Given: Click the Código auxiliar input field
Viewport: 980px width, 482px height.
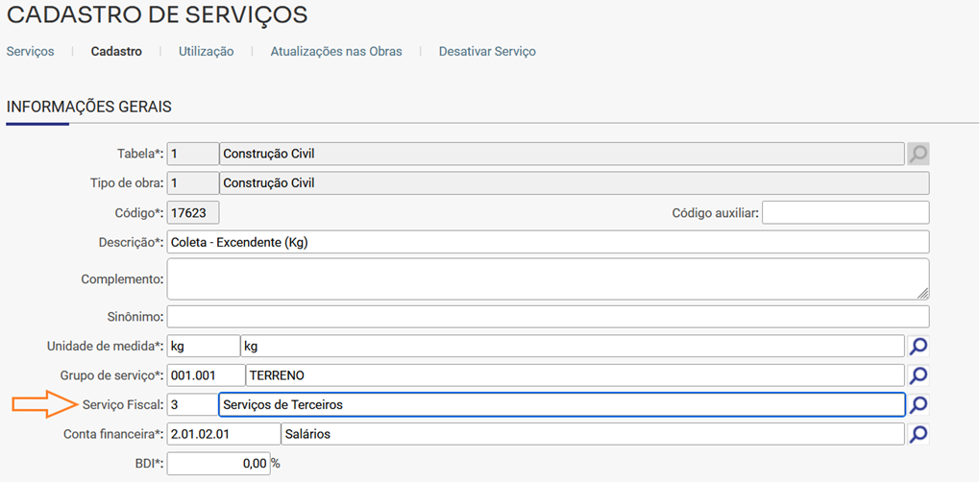Looking at the screenshot, I should click(x=845, y=212).
